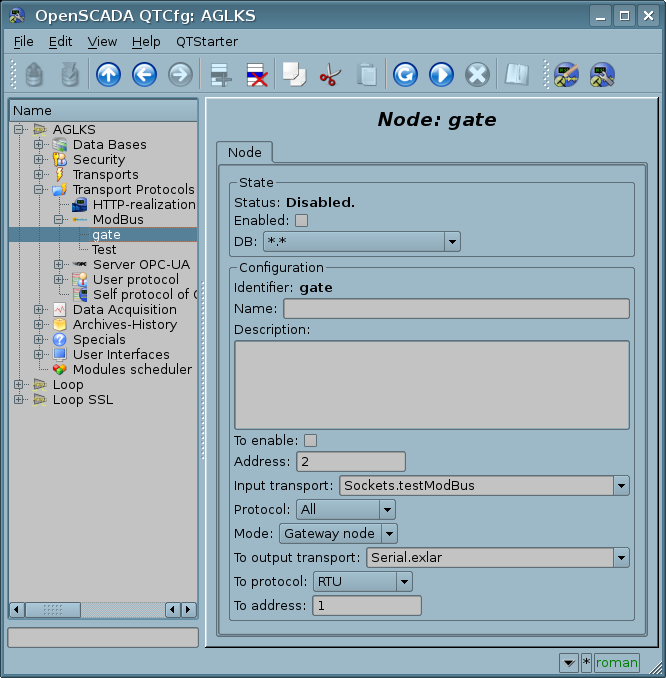
Task: Expand the Data Acquisition tree node
Action: 39,309
